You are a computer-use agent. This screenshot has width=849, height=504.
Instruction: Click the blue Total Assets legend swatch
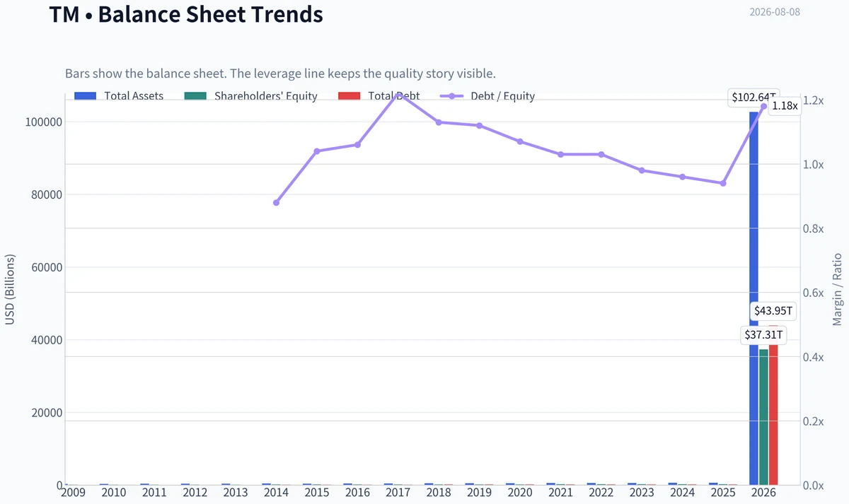85,96
